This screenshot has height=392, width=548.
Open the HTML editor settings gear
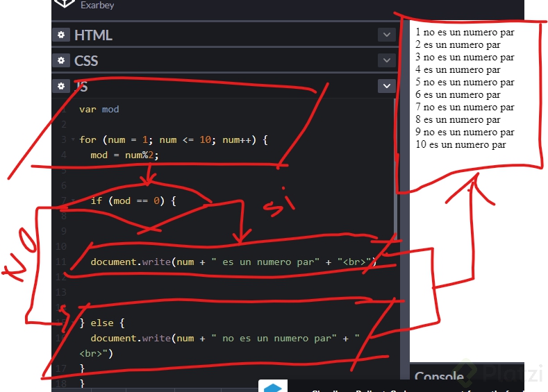point(61,35)
